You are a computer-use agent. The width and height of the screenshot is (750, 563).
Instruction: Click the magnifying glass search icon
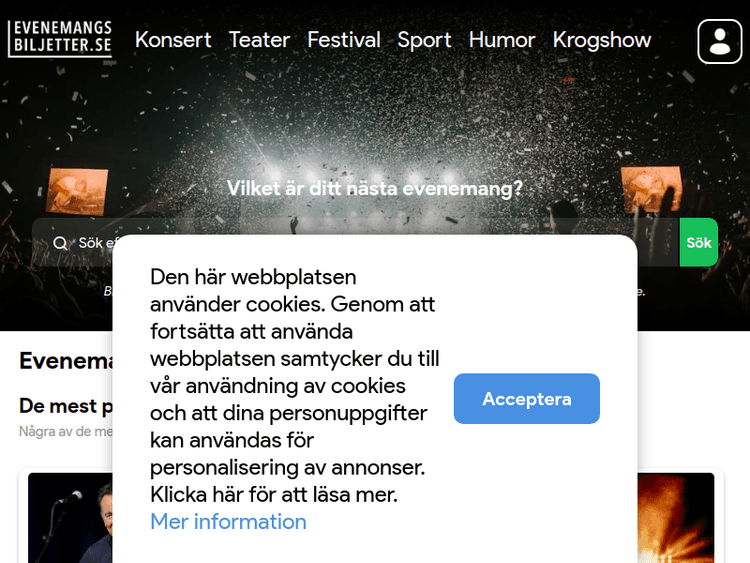[x=60, y=243]
